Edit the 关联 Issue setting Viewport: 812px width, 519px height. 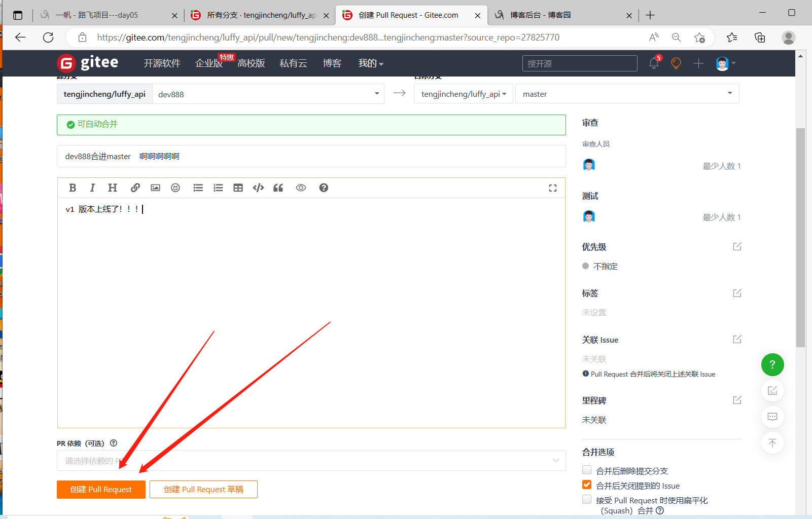click(737, 340)
